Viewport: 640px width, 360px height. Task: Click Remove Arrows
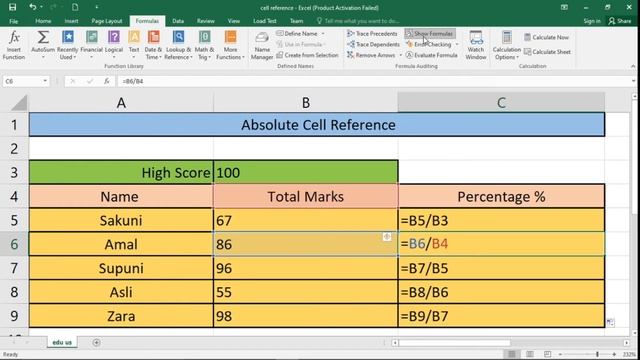(x=371, y=55)
